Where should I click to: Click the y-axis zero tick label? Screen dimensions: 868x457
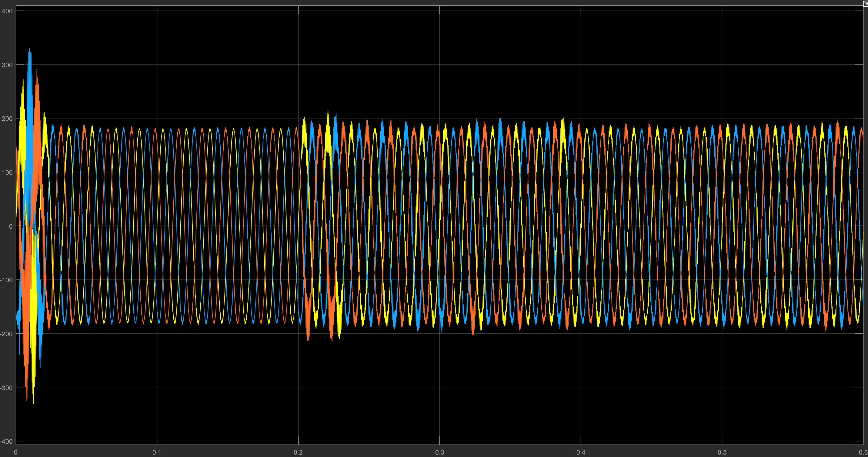[11, 226]
